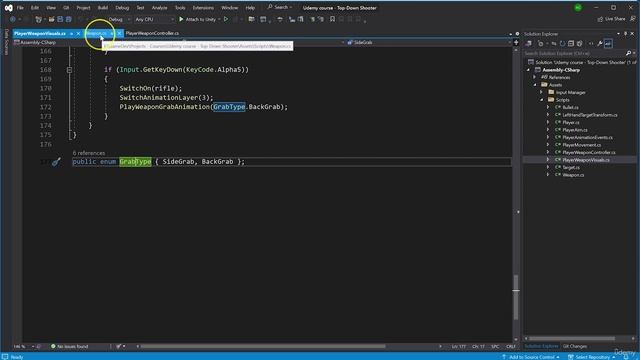Close the PlayerWeaponVisuals.cs tab
640x360 pixels.
78,33
